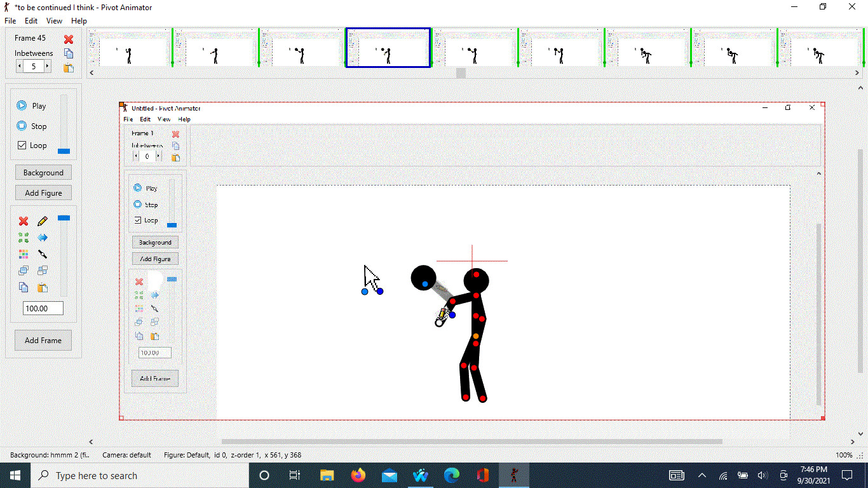Click the raise z-order icon

[x=24, y=270]
